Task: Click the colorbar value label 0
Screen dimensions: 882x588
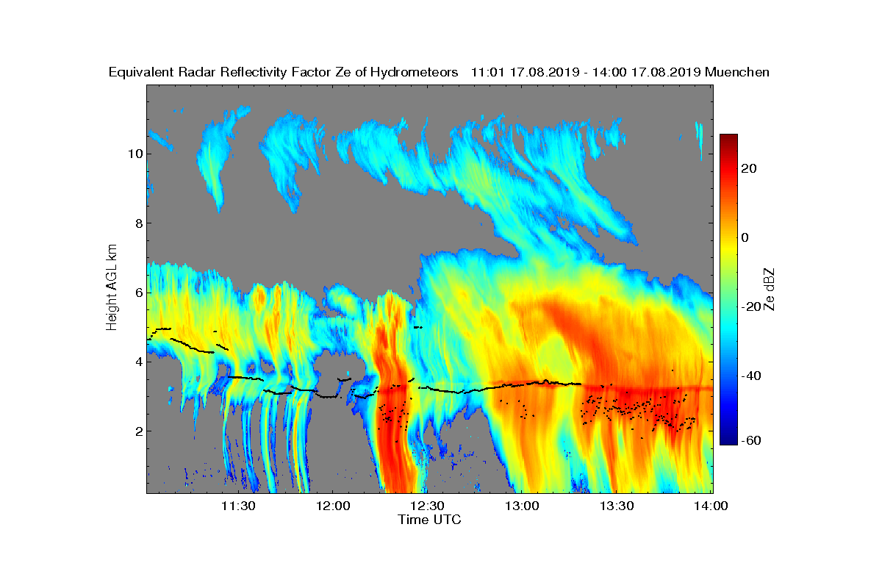Action: 745,237
